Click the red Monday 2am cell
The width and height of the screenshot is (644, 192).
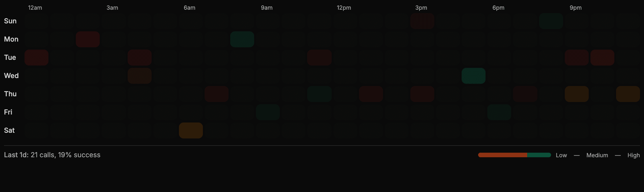(x=88, y=39)
